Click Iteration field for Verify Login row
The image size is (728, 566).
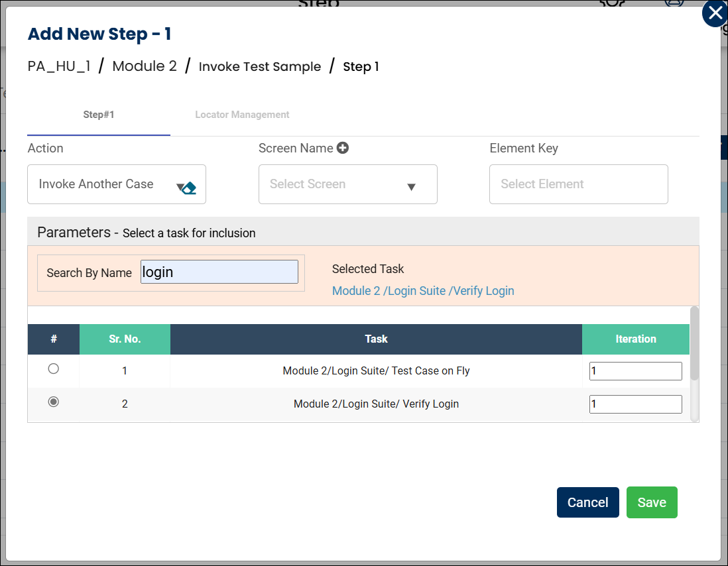tap(635, 404)
